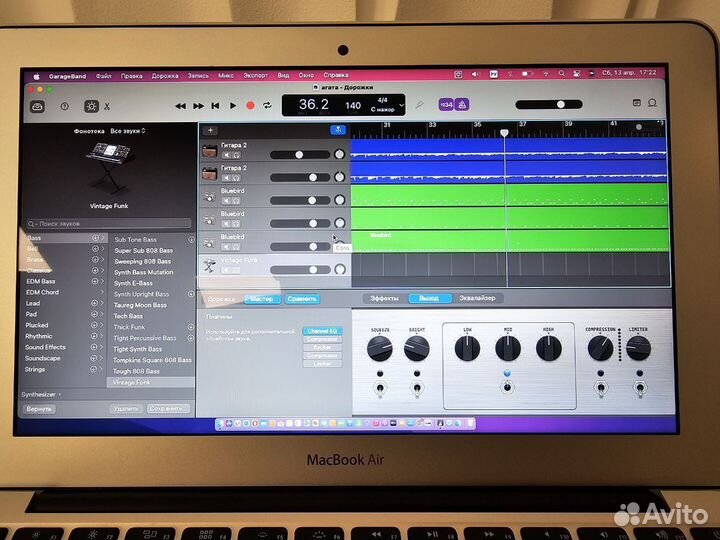This screenshot has height=540, width=720.
Task: Flip the switch under BRIGHT knob
Action: 416,389
